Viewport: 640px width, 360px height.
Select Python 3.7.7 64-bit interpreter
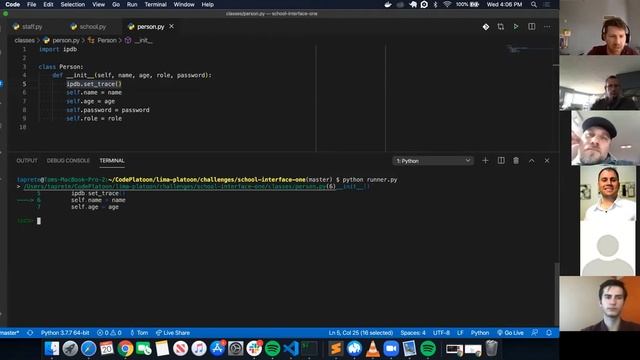click(65, 333)
